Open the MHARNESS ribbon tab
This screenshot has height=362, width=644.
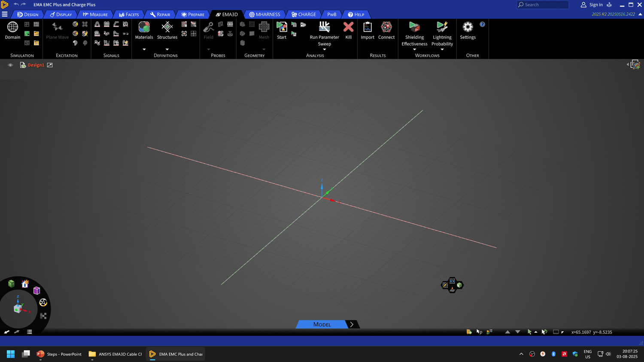click(x=264, y=15)
